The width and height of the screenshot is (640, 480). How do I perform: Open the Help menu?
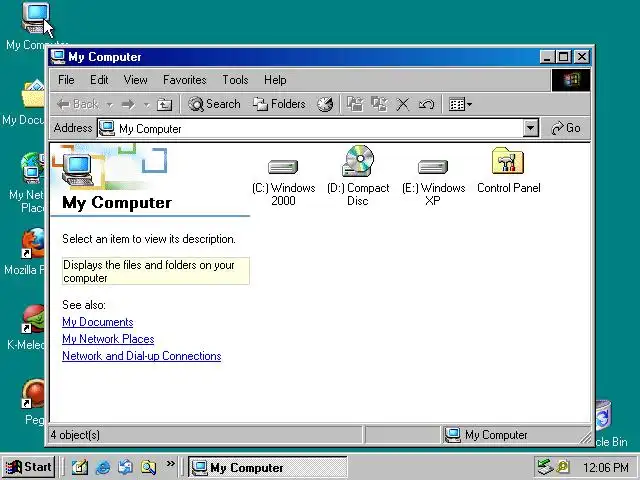(275, 80)
